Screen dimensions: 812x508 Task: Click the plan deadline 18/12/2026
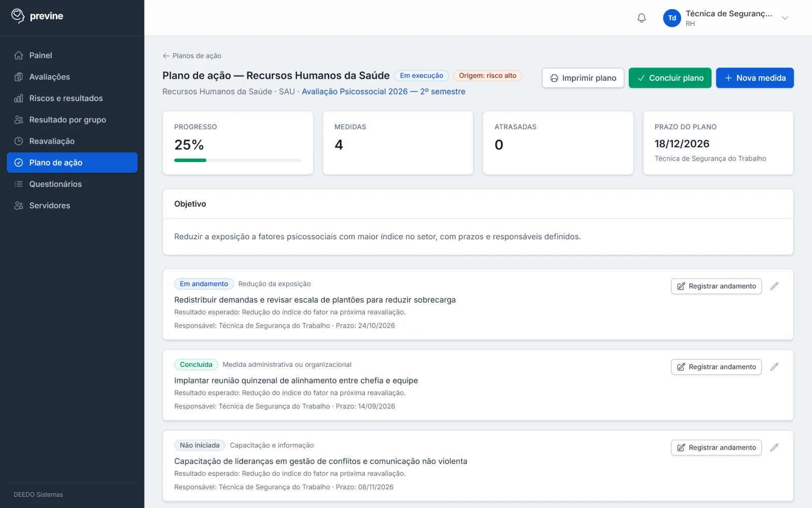(682, 144)
